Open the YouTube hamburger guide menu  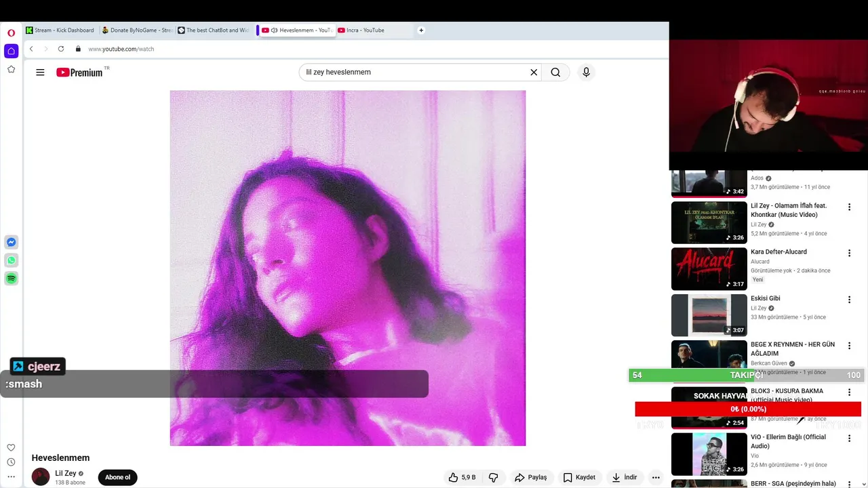(x=40, y=73)
